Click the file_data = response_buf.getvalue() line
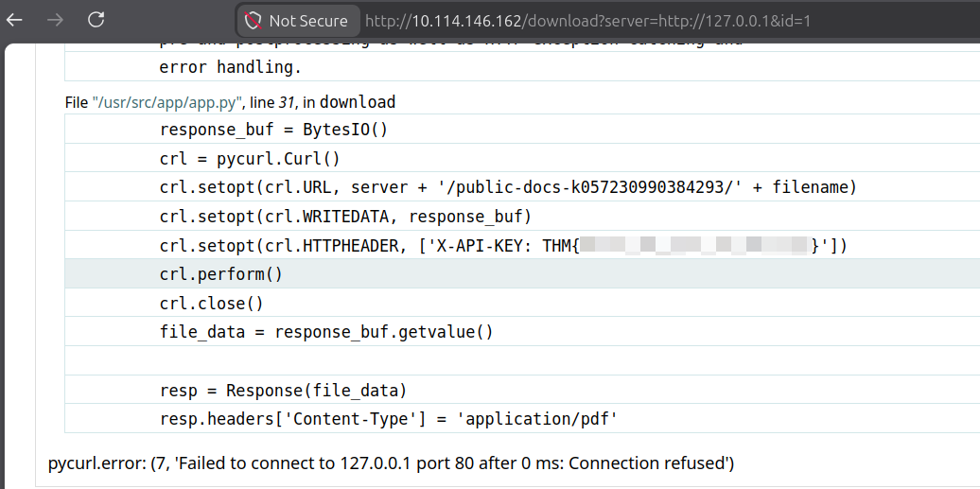980x489 pixels. click(x=326, y=332)
